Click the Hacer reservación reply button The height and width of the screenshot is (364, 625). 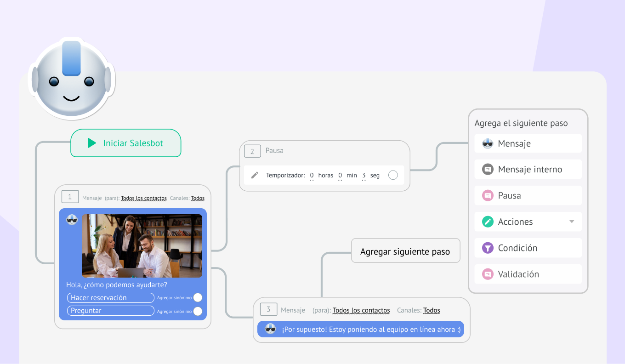(110, 298)
